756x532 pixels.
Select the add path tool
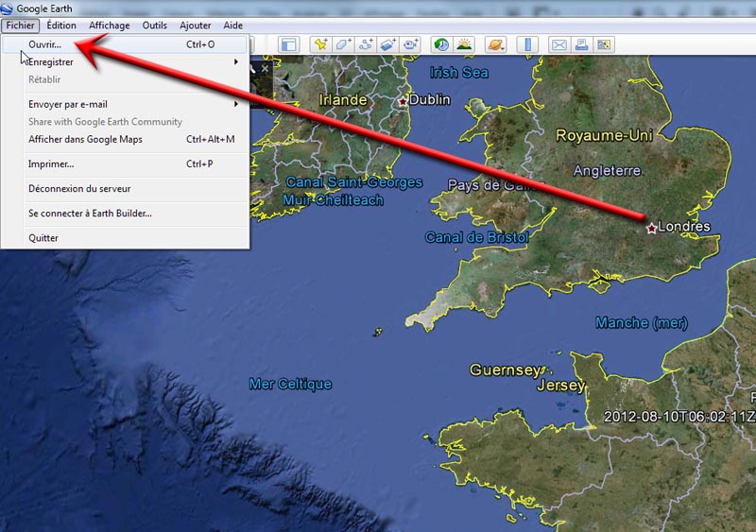[x=366, y=44]
